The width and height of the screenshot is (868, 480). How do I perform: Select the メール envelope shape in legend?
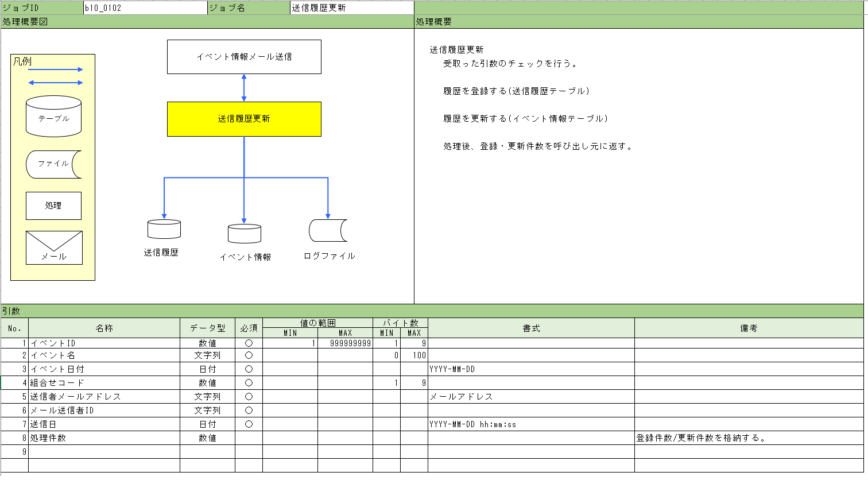click(x=54, y=247)
